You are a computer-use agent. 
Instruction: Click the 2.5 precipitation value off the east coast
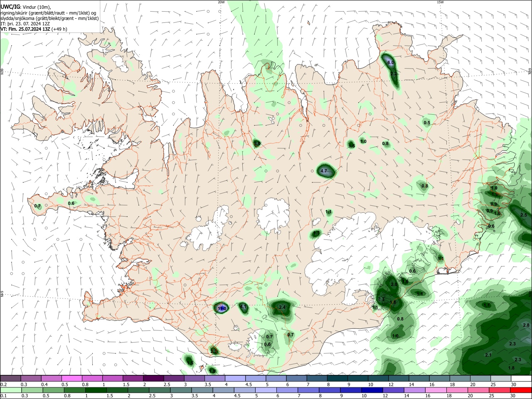[523, 215]
